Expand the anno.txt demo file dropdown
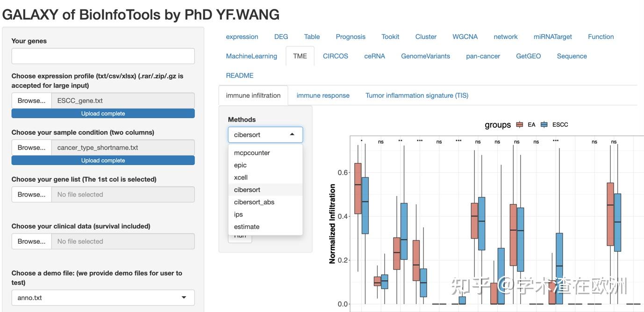 click(103, 297)
